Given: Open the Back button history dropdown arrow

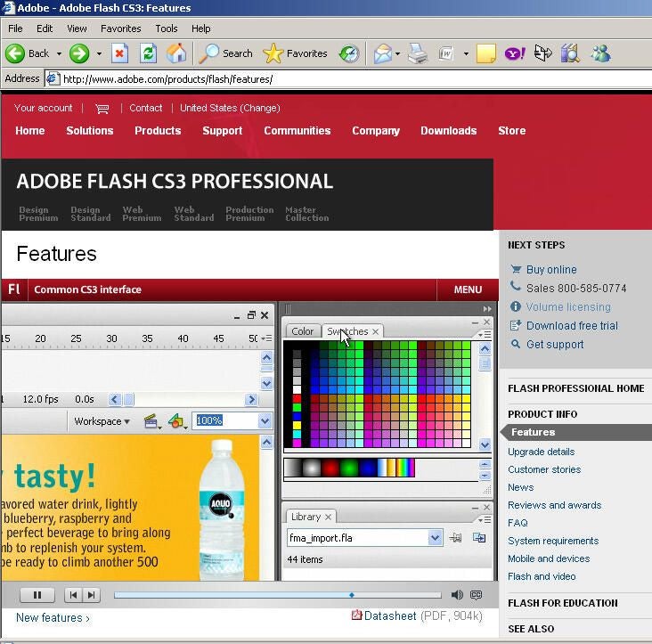Looking at the screenshot, I should 59,53.
